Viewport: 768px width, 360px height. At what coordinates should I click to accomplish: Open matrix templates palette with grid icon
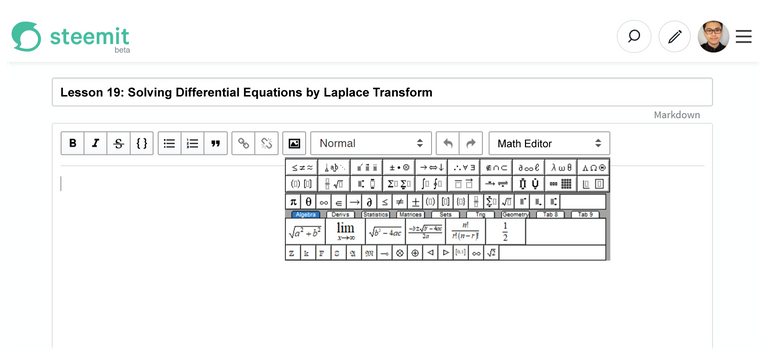coord(561,184)
